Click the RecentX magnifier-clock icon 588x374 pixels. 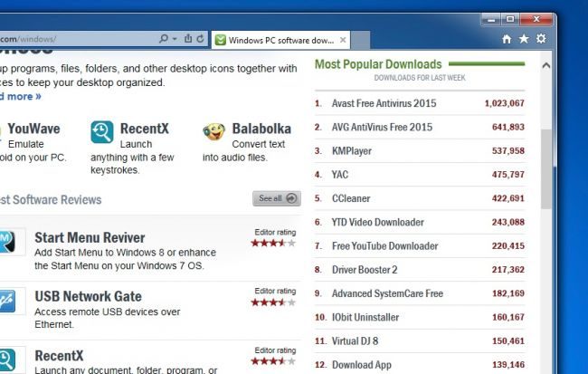[101, 132]
